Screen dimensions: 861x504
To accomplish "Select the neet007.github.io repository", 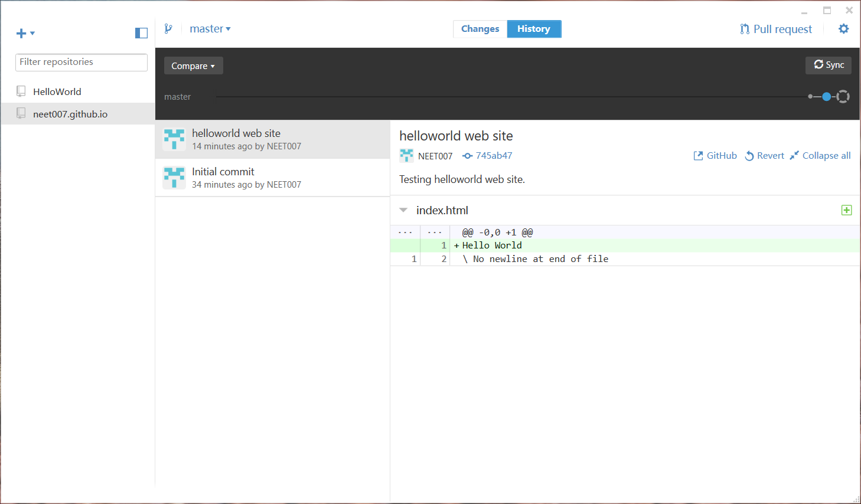I will 77,114.
